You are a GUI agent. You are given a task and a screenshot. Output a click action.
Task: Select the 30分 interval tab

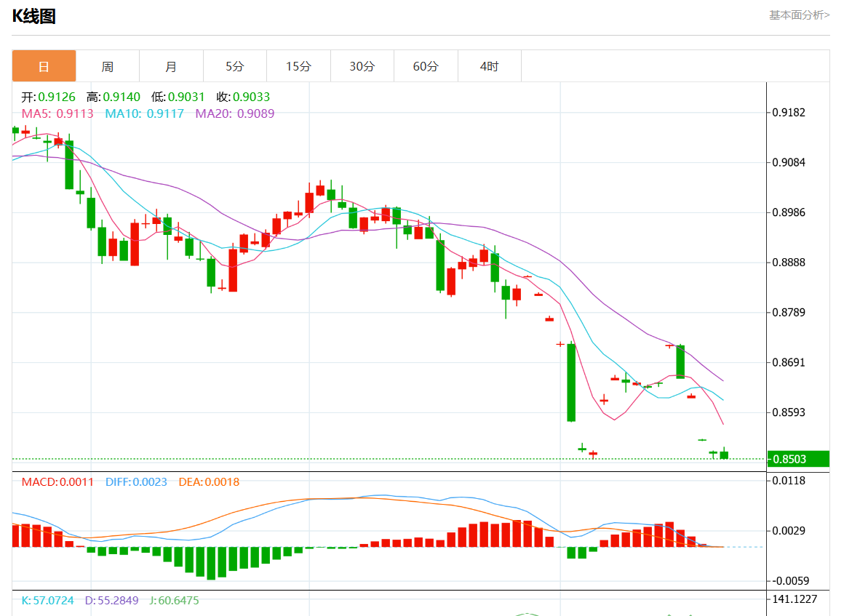[362, 66]
